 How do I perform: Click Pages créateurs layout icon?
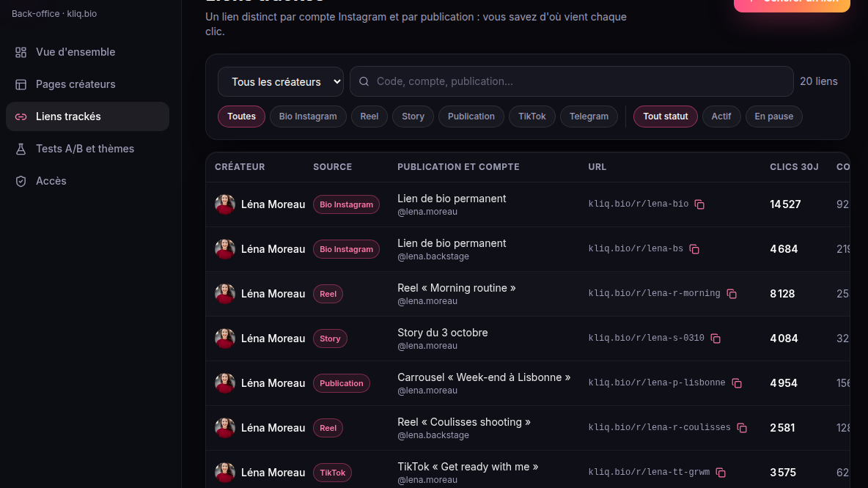(21, 84)
